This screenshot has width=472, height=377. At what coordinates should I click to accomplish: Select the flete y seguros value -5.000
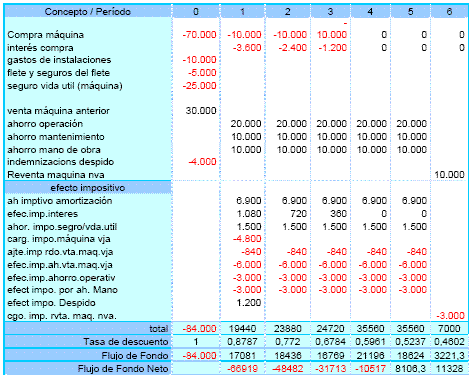[x=202, y=73]
